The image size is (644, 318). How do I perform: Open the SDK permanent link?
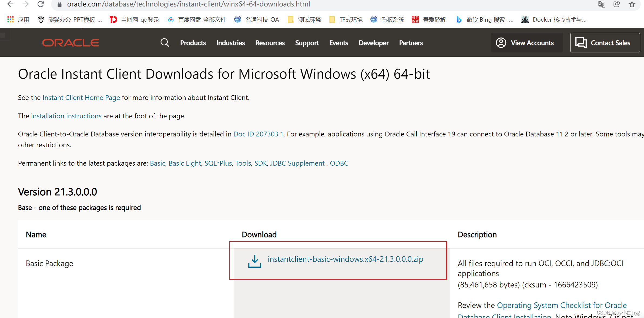(x=260, y=163)
